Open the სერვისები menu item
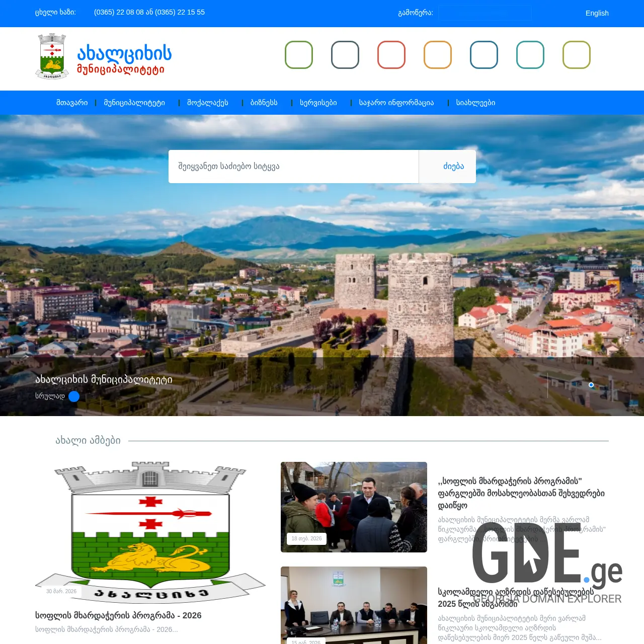644x644 pixels. pos(318,103)
